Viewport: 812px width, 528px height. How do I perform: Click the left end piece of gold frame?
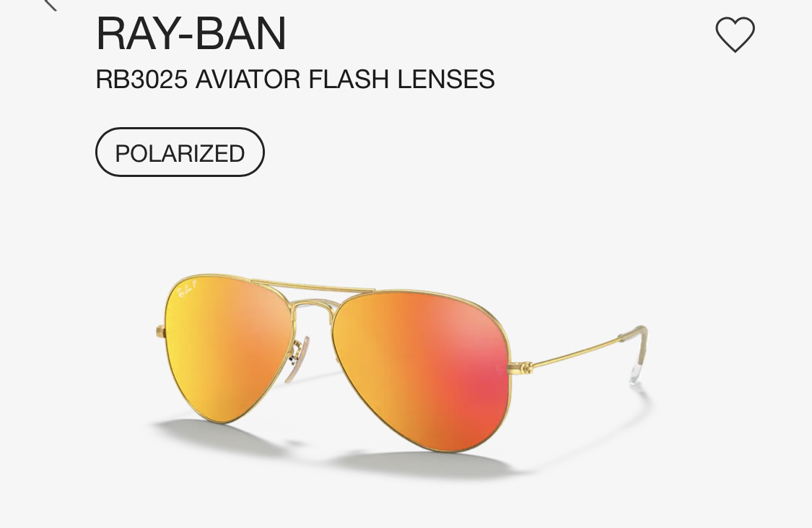pyautogui.click(x=160, y=332)
